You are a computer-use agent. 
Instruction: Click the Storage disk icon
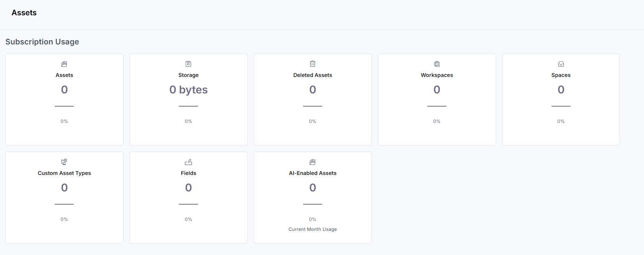click(188, 64)
